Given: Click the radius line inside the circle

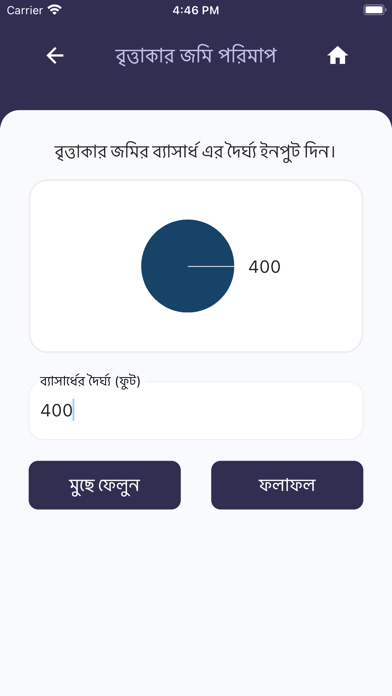Looking at the screenshot, I should click(211, 266).
